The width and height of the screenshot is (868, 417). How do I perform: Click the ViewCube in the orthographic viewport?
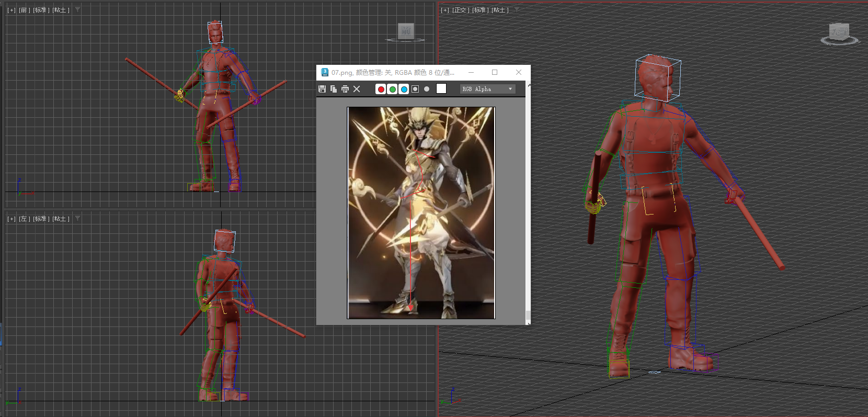pyautogui.click(x=840, y=32)
